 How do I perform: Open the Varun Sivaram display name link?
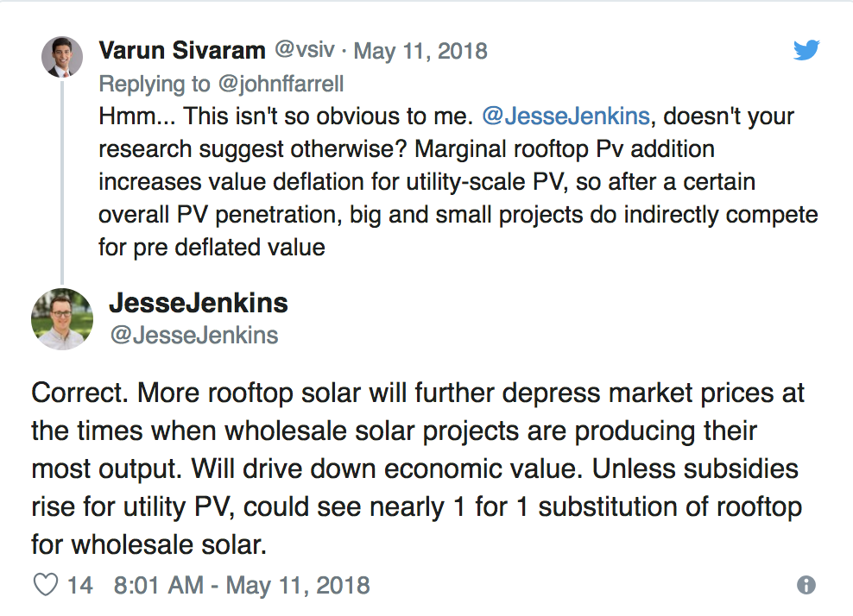(x=182, y=50)
